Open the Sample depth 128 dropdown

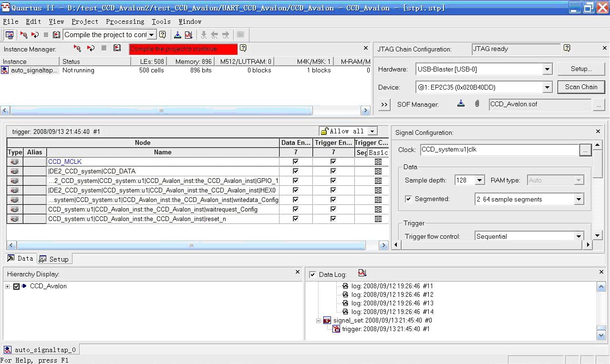[480, 180]
